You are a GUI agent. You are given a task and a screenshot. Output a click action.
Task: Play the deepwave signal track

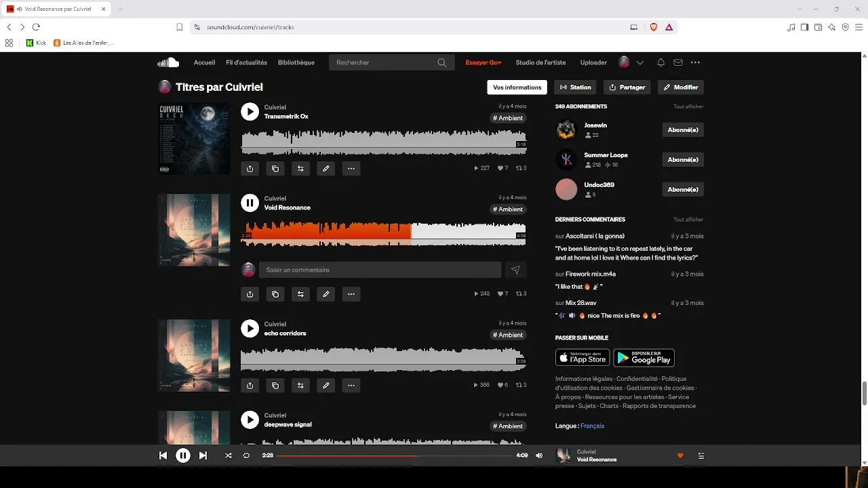pos(250,420)
